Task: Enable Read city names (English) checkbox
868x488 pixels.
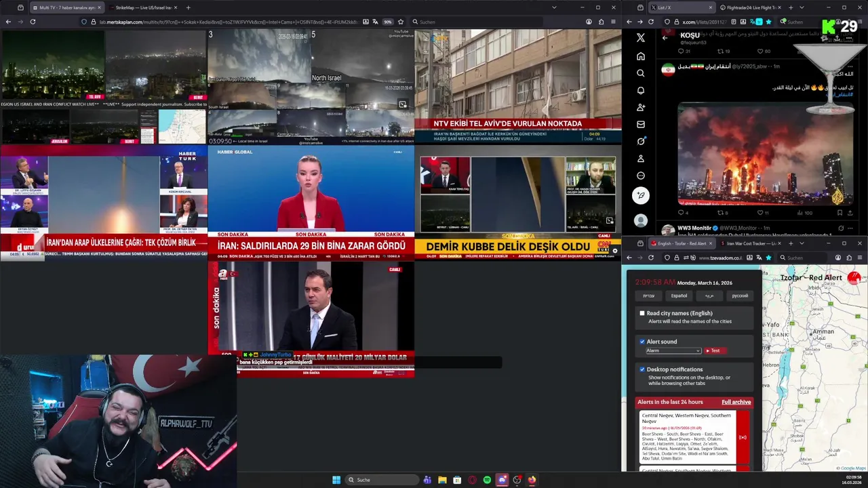Action: pos(642,313)
